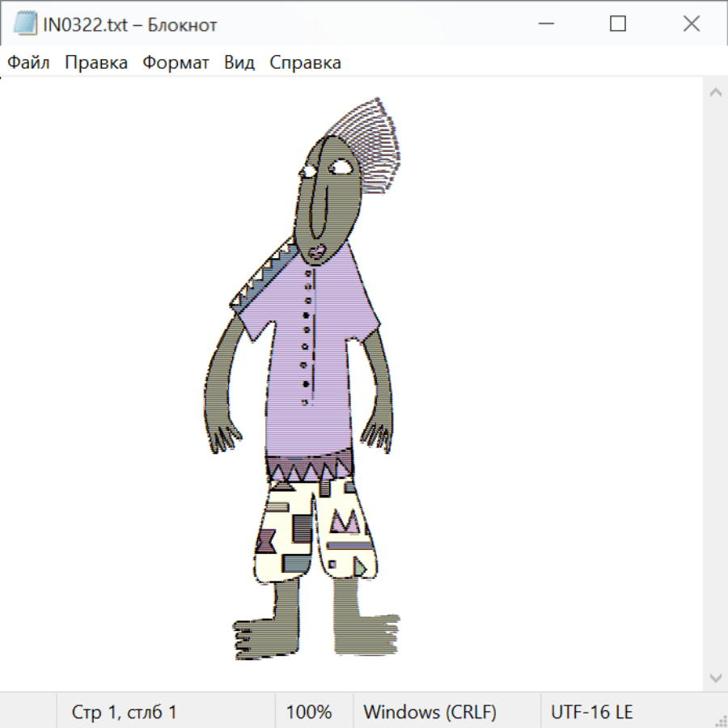Click the Notepad icon in title bar
728x728 pixels.
tap(25, 24)
